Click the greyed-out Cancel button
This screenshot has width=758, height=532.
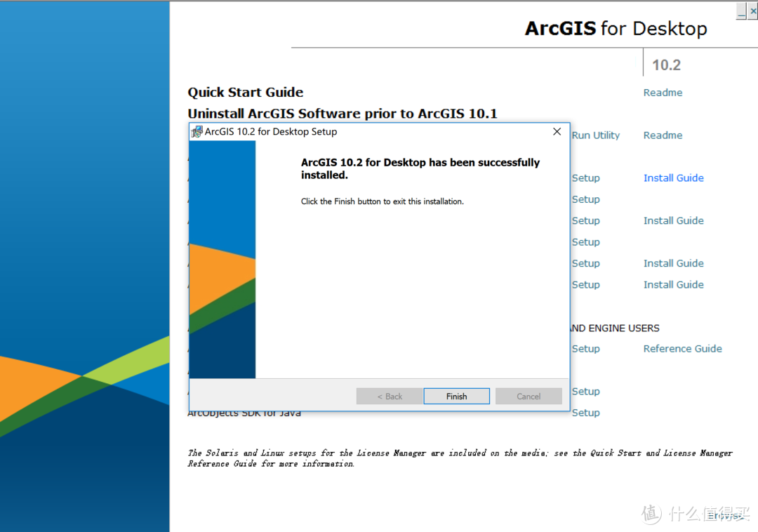pos(528,397)
